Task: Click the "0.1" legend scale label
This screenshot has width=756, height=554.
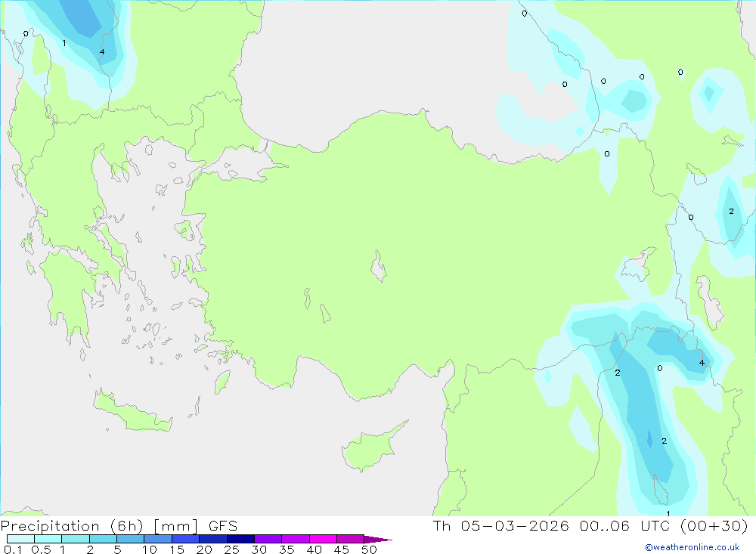Action: point(13,549)
